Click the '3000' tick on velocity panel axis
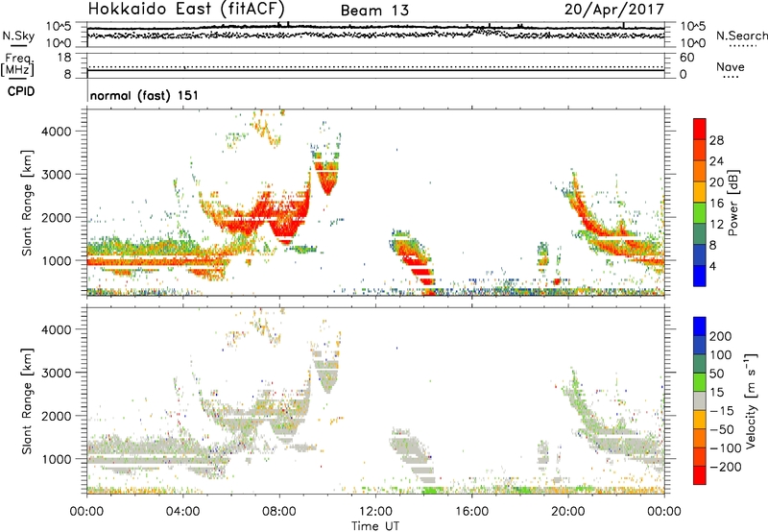The image size is (768, 532). [56, 373]
